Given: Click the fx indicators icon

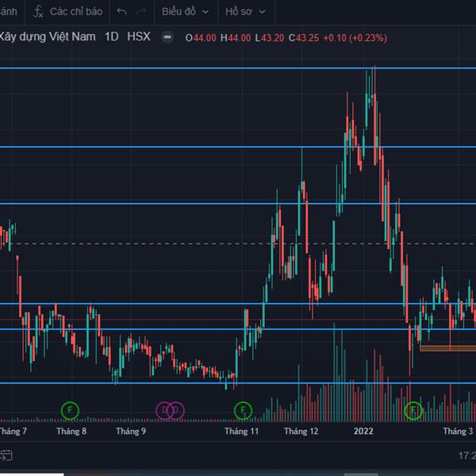Looking at the screenshot, I should [38, 12].
